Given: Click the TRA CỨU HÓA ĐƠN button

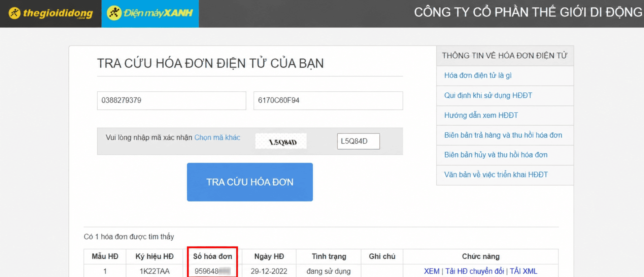Looking at the screenshot, I should click(250, 182).
